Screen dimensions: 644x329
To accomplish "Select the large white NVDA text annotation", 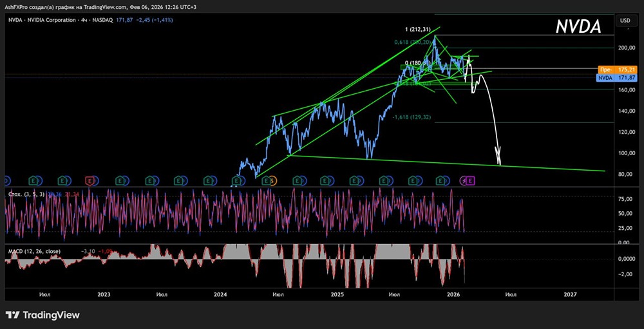I will point(578,27).
